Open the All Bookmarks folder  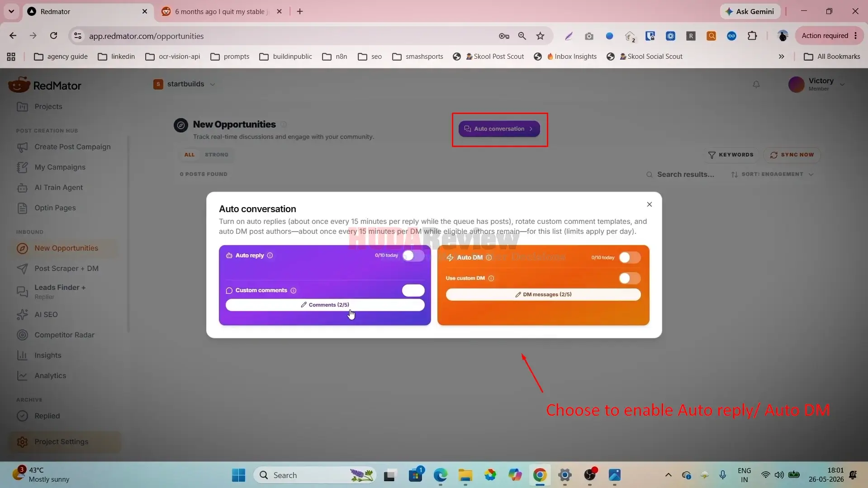(832, 57)
